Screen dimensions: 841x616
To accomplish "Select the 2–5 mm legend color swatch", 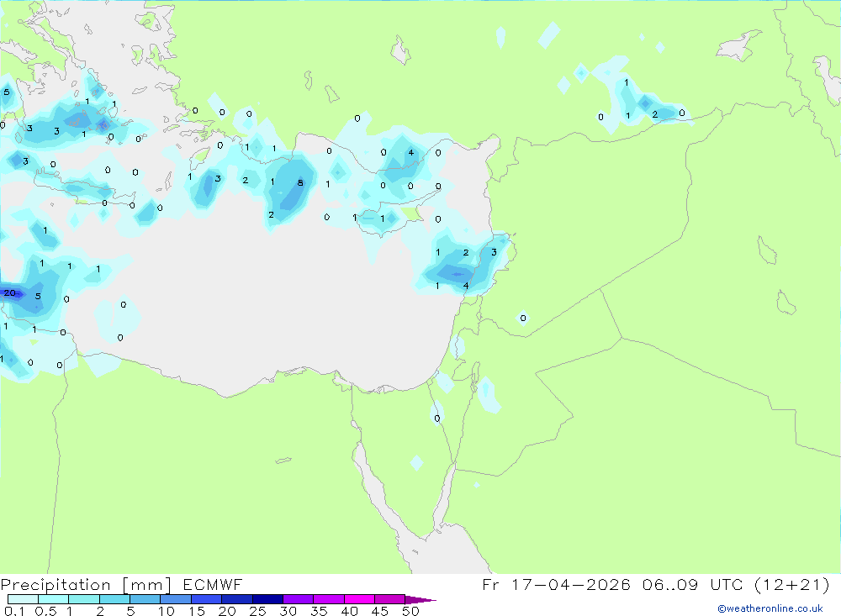I will [114, 599].
